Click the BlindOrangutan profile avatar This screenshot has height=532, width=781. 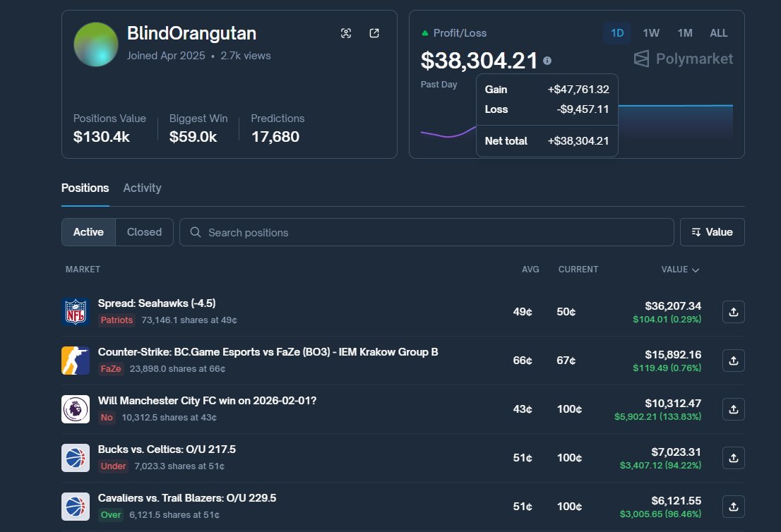[x=95, y=44]
